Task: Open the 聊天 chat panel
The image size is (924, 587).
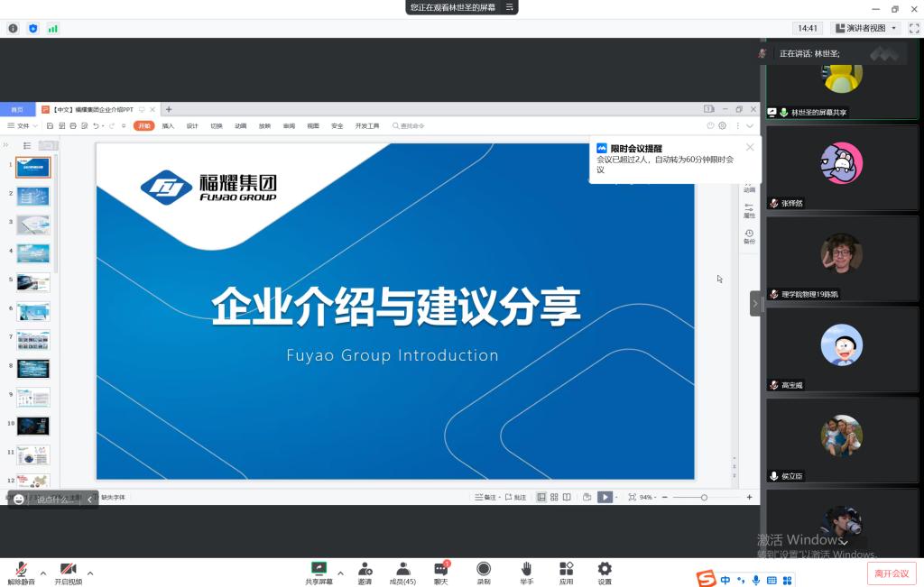Action: (x=440, y=571)
